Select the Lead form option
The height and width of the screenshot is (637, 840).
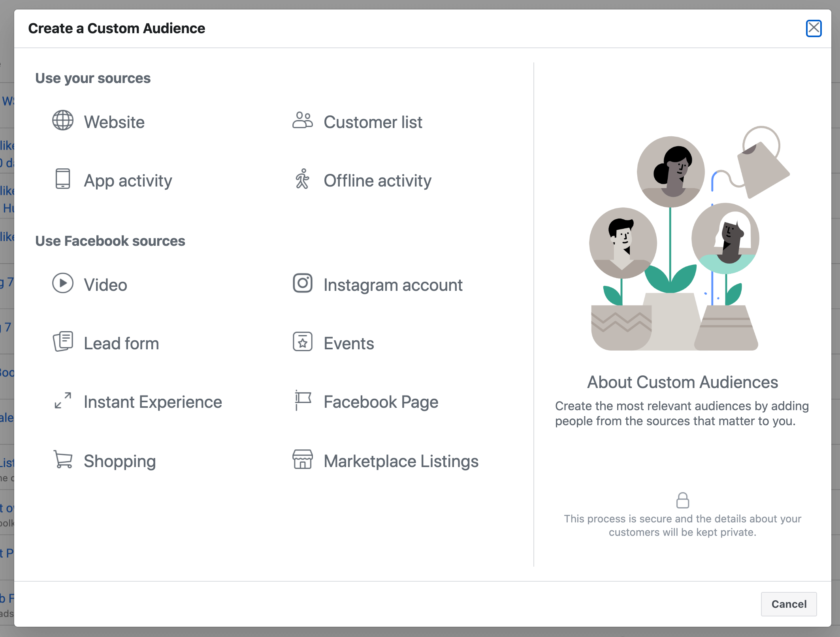[105, 343]
